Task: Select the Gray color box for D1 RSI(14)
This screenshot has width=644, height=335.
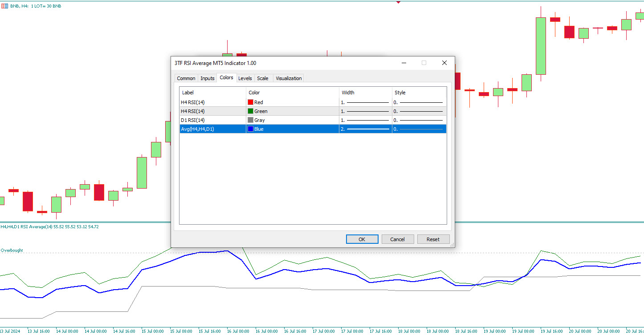Action: pos(251,120)
